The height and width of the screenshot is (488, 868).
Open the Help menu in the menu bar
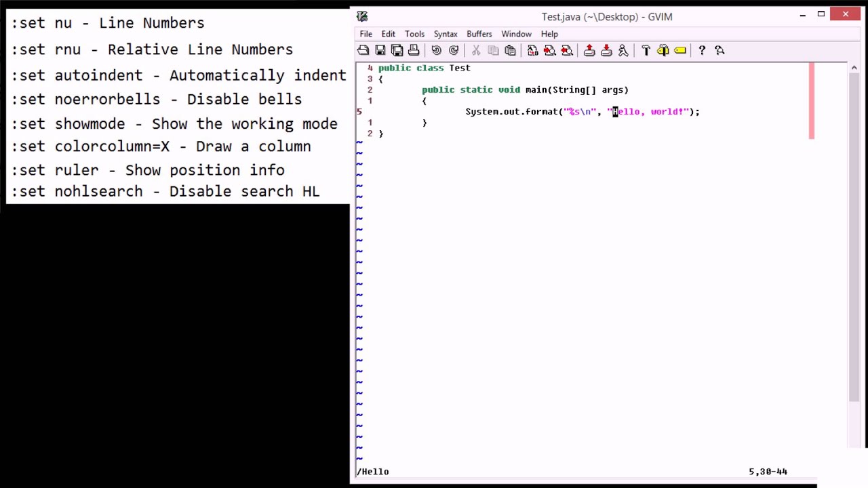[x=549, y=34]
